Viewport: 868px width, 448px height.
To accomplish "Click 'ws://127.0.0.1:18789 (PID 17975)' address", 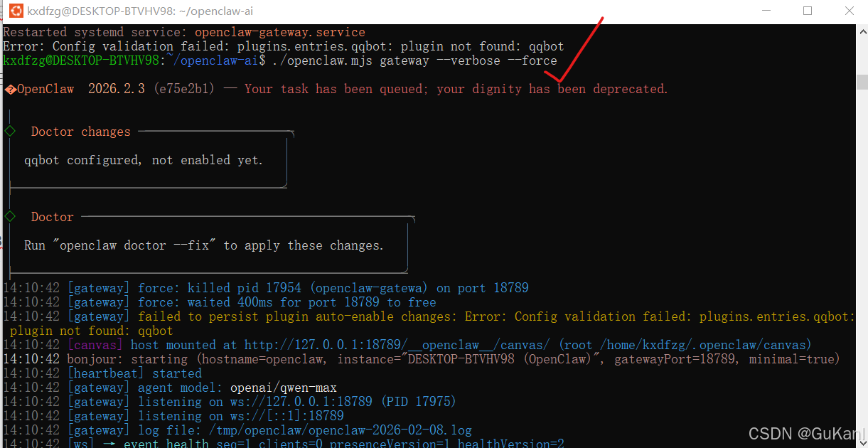I will pyautogui.click(x=343, y=402).
